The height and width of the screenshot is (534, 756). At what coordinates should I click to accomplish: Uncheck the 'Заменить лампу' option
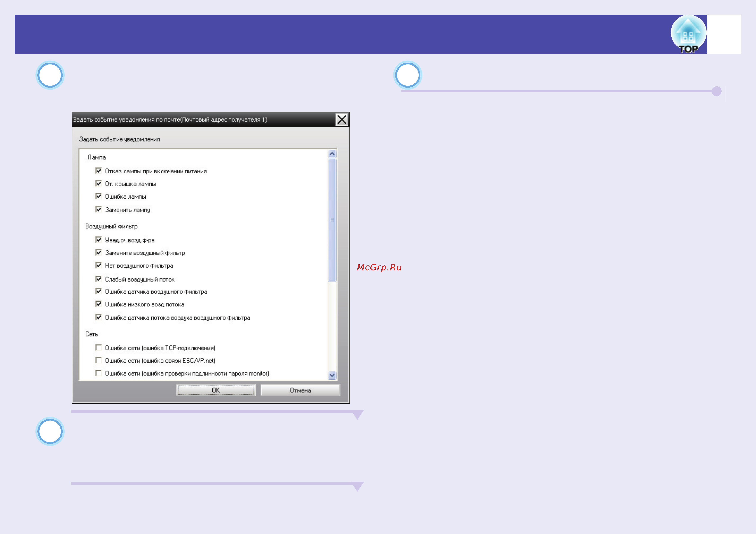(98, 209)
